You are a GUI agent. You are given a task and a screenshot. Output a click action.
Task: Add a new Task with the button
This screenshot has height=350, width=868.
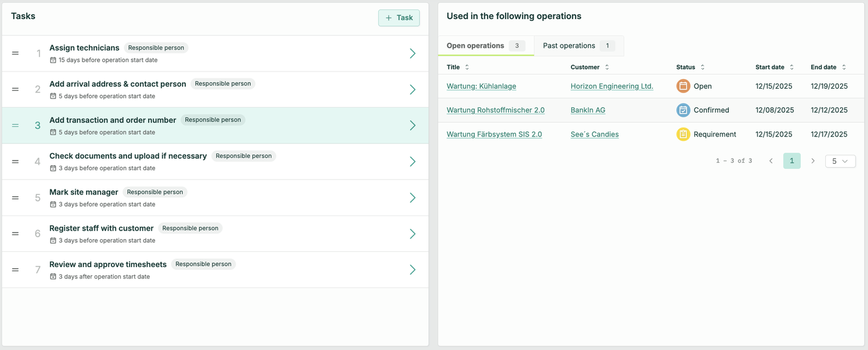point(399,18)
